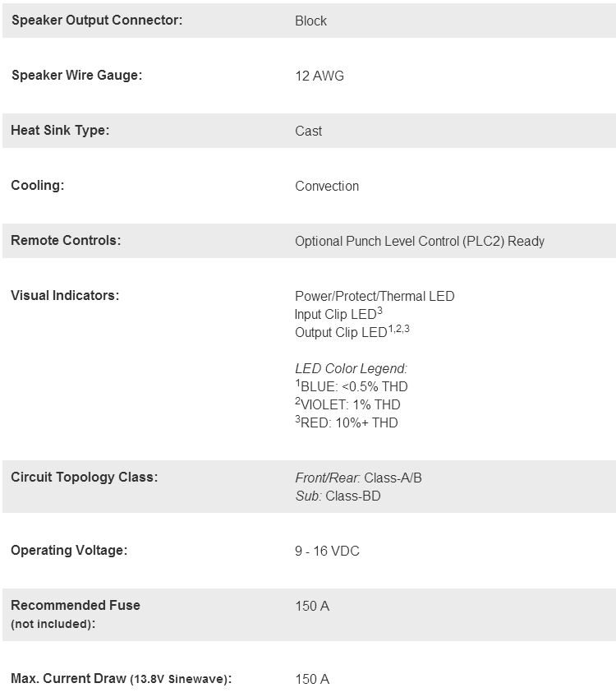Select the "12 AWG" wire gauge value
Viewport: 616px width, 697px height.
[x=319, y=76]
